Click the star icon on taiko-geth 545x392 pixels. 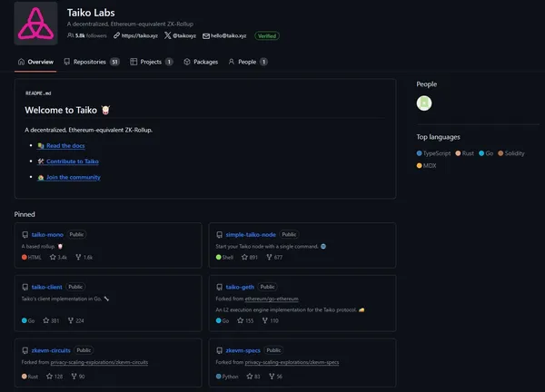pos(240,320)
